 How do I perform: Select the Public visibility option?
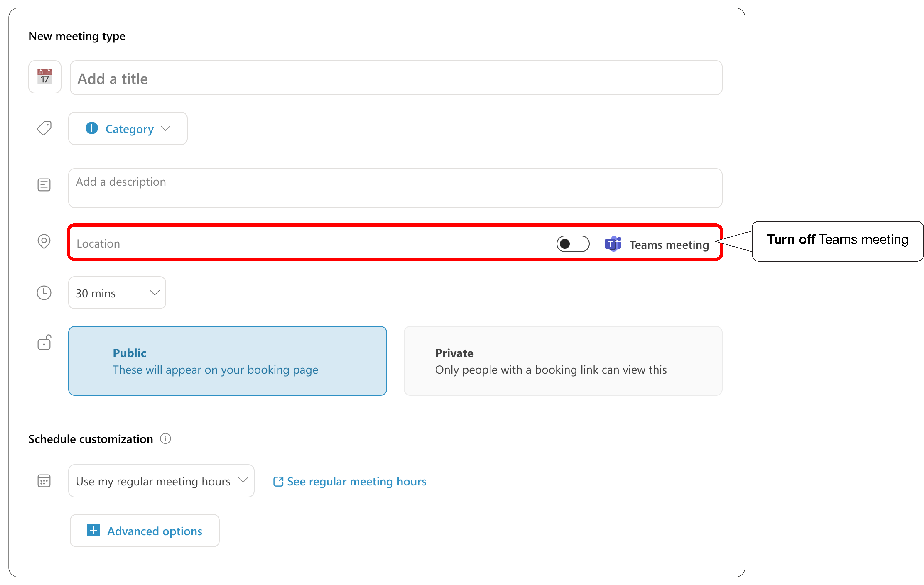click(228, 361)
